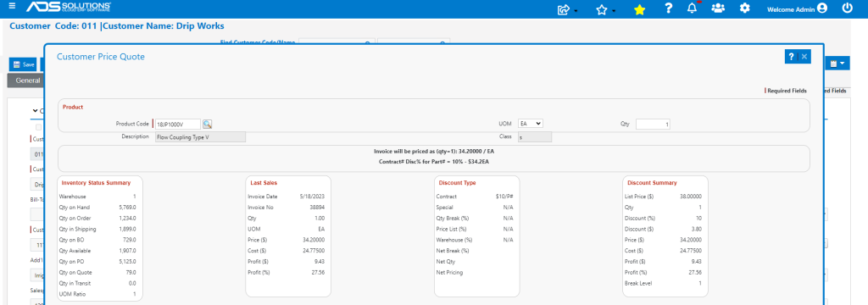Image resolution: width=868 pixels, height=305 pixels.
Task: Open the UOM dropdown showing EA
Action: 531,124
